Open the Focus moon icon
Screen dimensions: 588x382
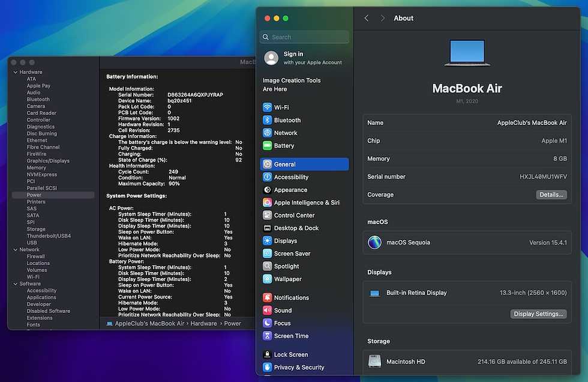(x=267, y=323)
